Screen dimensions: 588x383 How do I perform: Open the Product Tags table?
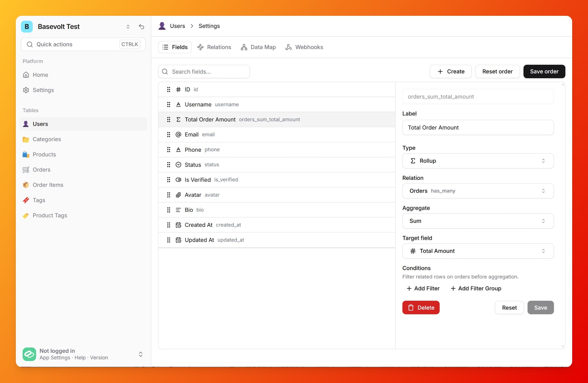pyautogui.click(x=50, y=215)
